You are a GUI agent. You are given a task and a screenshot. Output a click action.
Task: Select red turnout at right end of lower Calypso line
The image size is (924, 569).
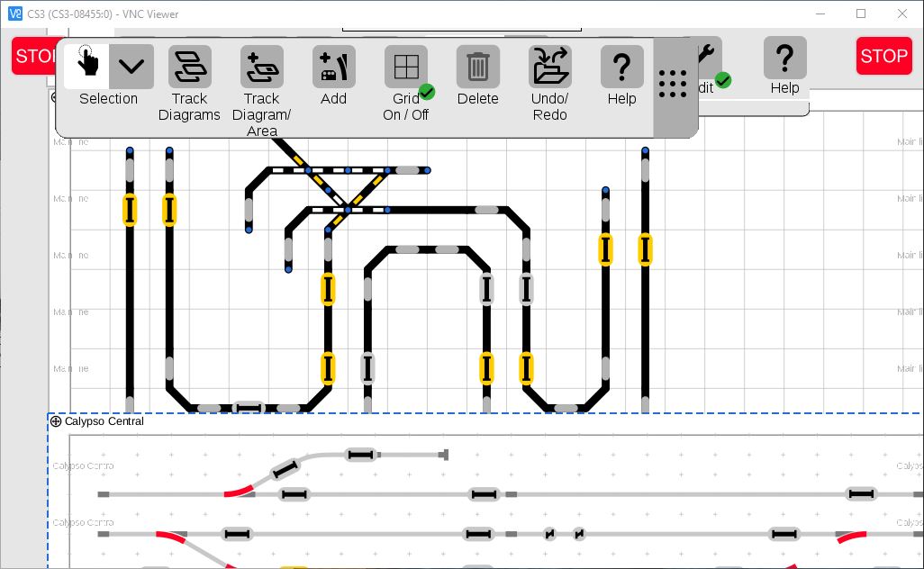click(x=852, y=537)
